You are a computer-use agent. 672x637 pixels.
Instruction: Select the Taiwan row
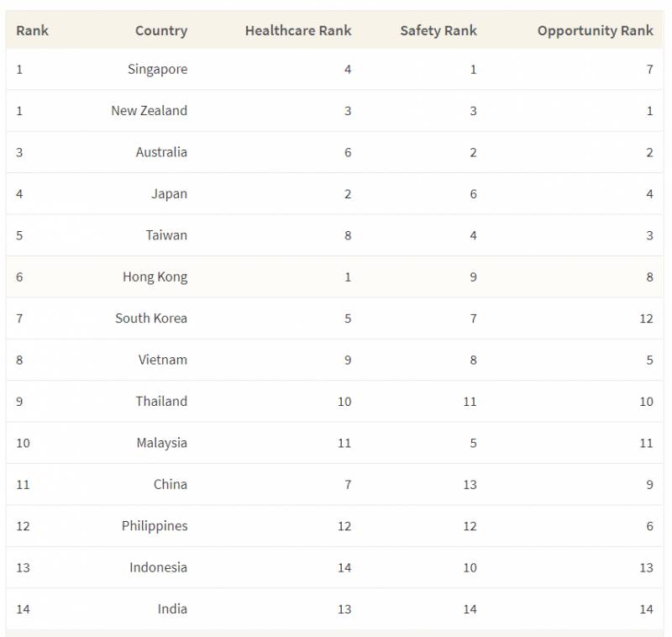pyautogui.click(x=166, y=235)
